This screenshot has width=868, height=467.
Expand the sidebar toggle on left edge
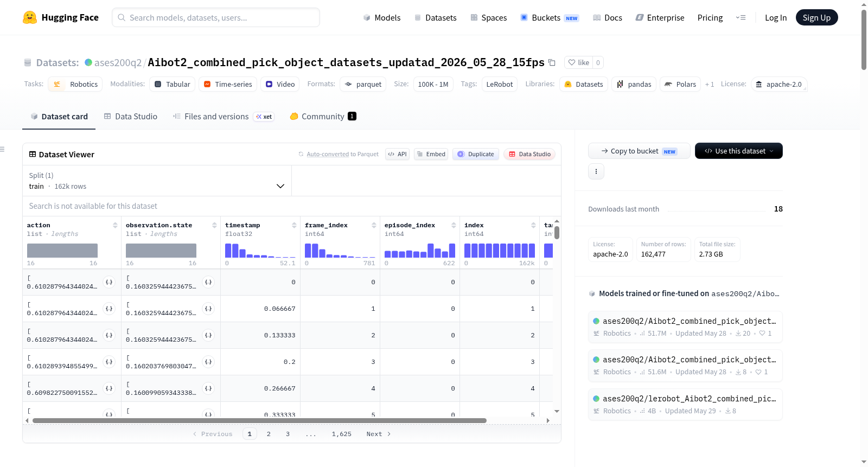pyautogui.click(x=2, y=149)
